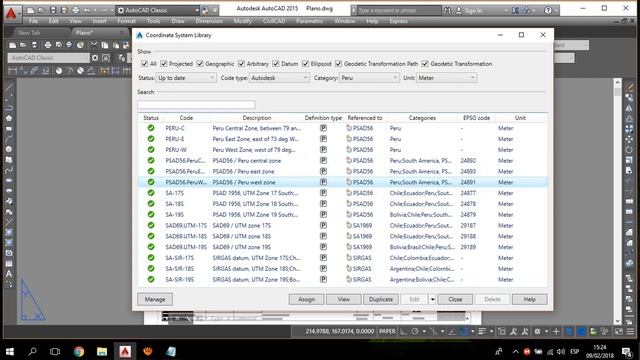Sort by the EPSG code column header
This screenshot has width=640, height=360.
pyautogui.click(x=476, y=118)
